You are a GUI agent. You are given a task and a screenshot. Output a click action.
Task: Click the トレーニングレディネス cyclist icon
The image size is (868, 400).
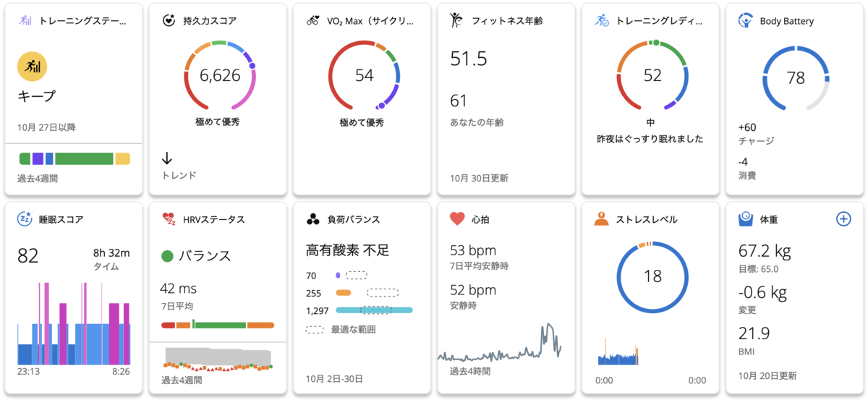coord(602,20)
